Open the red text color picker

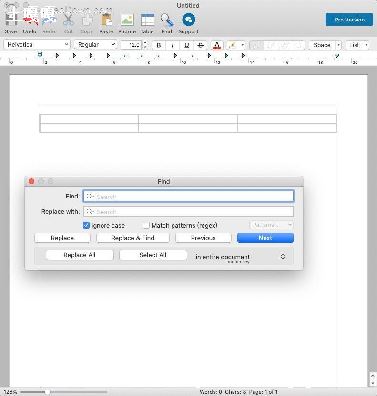pyautogui.click(x=217, y=45)
